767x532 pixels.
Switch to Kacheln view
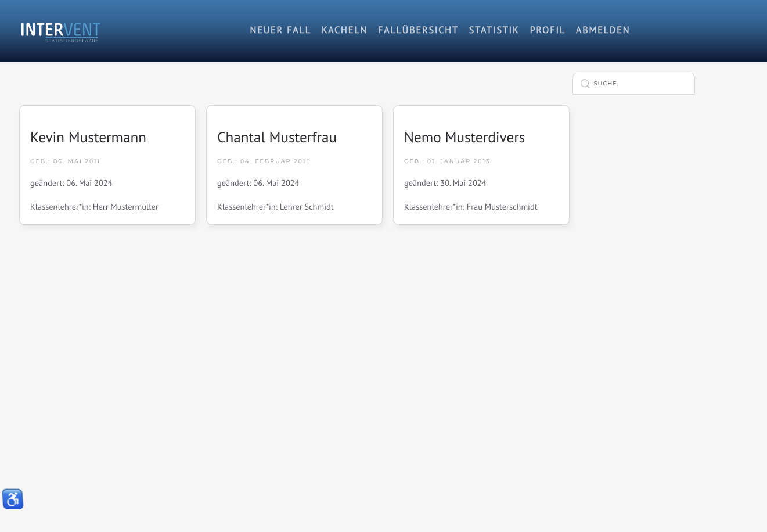tap(344, 30)
